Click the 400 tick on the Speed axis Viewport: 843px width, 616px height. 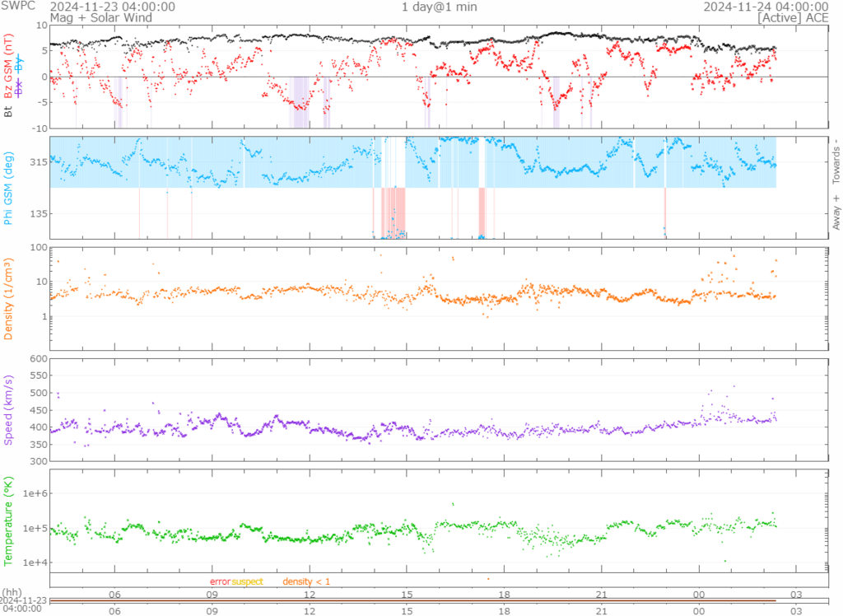(40, 427)
